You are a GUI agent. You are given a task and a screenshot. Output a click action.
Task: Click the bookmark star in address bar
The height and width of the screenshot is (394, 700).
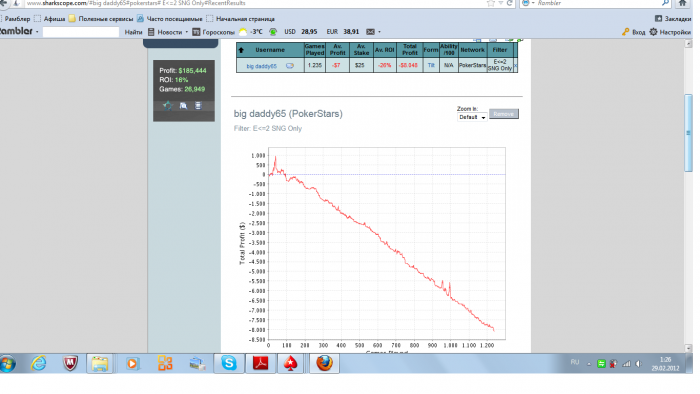[491, 3]
